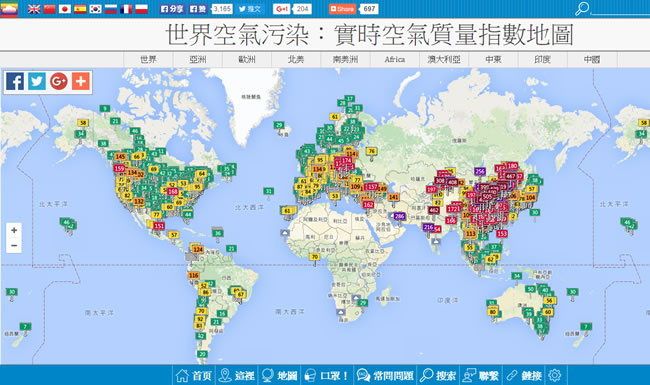This screenshot has height=385, width=650.
Task: Open 常問問題 FAQ link in bottom bar
Action: click(x=385, y=375)
